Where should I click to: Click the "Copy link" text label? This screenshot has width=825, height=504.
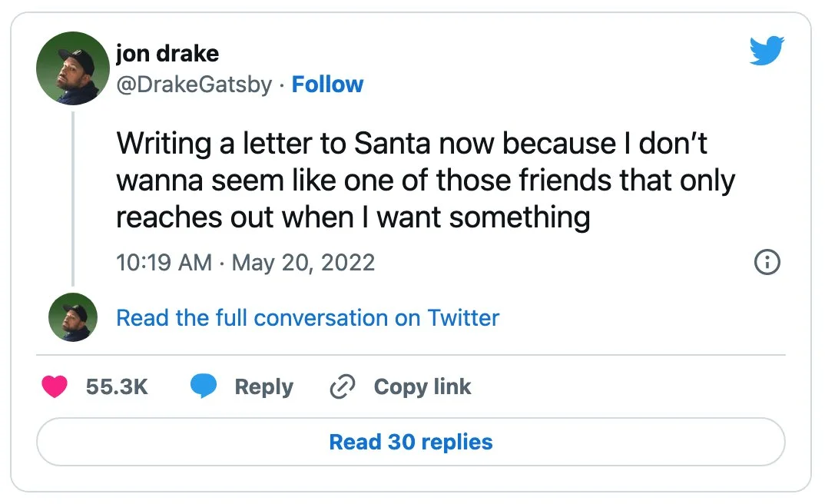pyautogui.click(x=422, y=387)
